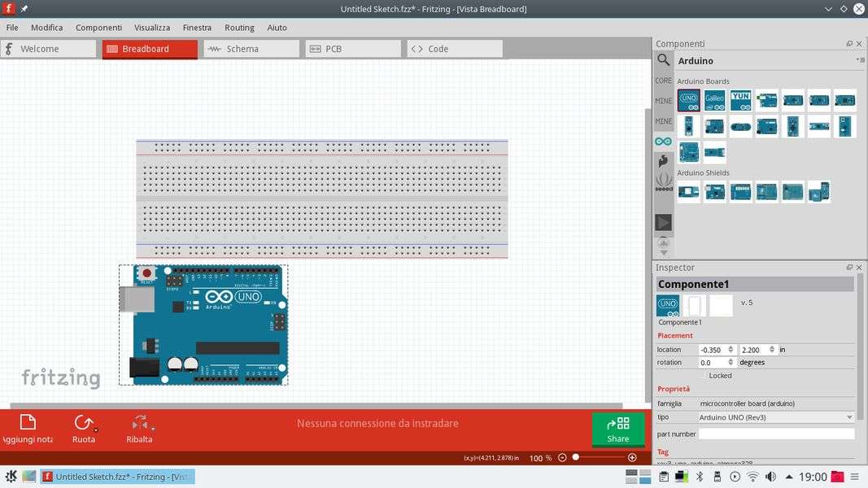This screenshot has width=868, height=488.
Task: Close the Componenti panel
Action: [x=859, y=43]
